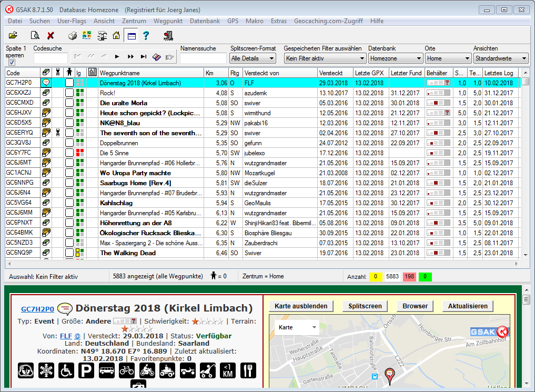Image resolution: width=535 pixels, height=392 pixels.
Task: Open the Wegpunkt menu
Action: click(x=168, y=21)
